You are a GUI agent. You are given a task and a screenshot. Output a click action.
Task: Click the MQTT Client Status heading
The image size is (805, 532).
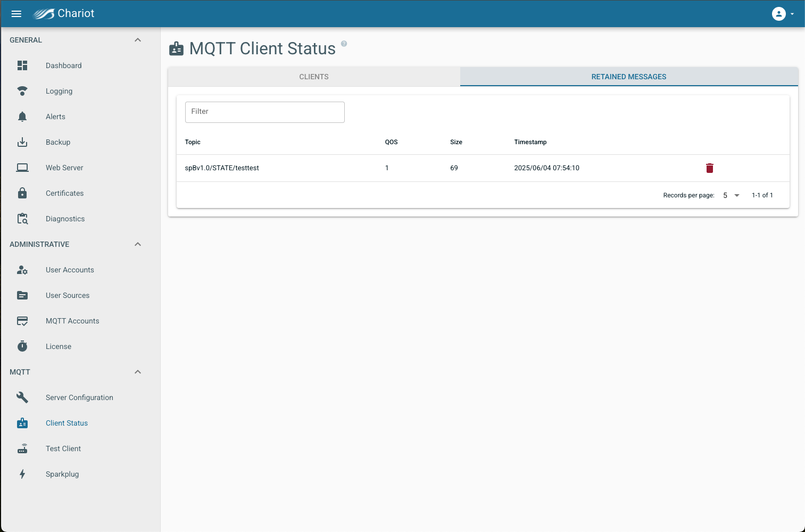coord(262,48)
